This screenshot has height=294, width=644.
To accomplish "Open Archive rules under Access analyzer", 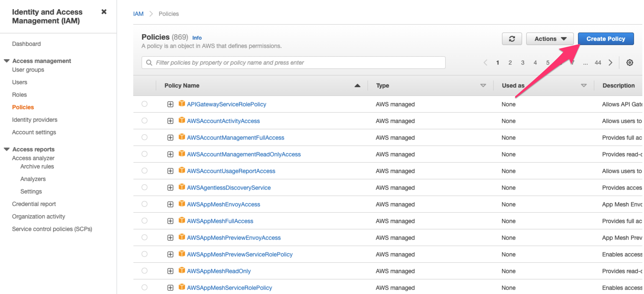I will tap(37, 166).
